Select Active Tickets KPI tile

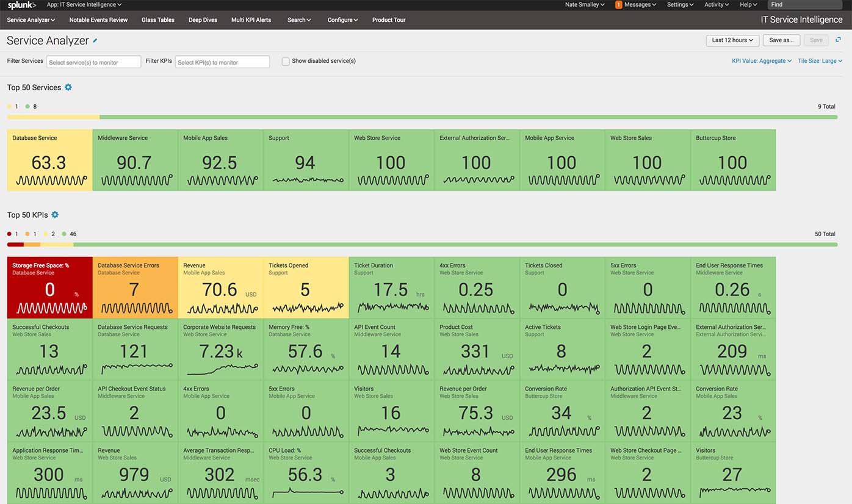(x=562, y=349)
